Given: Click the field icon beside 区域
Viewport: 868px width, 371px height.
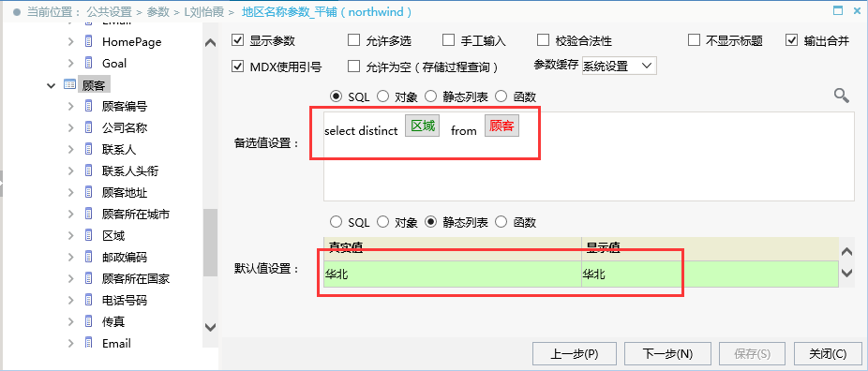Looking at the screenshot, I should pyautogui.click(x=88, y=235).
